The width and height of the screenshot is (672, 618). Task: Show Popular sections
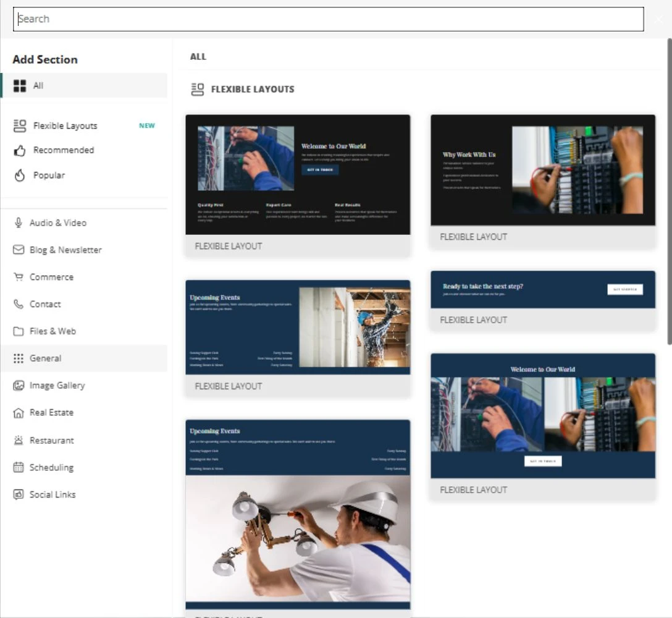click(85, 175)
